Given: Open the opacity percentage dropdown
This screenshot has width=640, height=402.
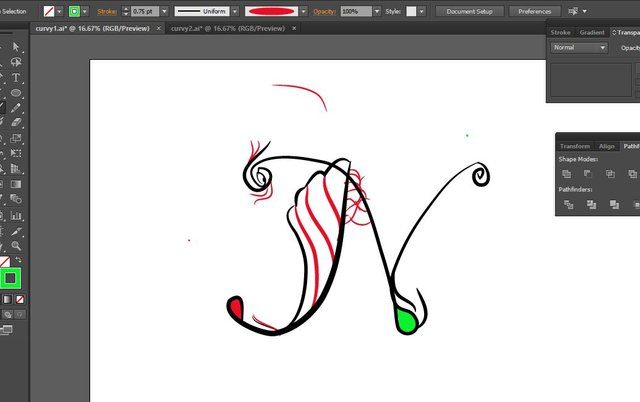Looking at the screenshot, I should (377, 11).
